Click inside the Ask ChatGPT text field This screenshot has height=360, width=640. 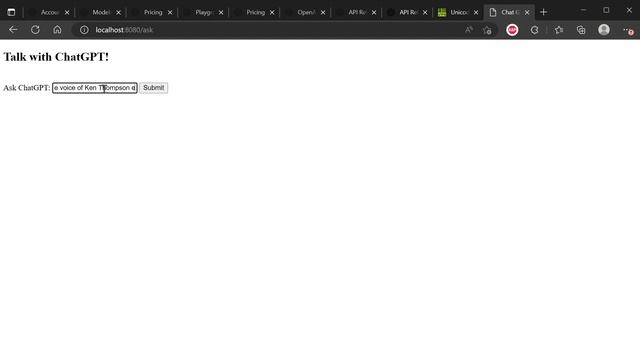(95, 88)
